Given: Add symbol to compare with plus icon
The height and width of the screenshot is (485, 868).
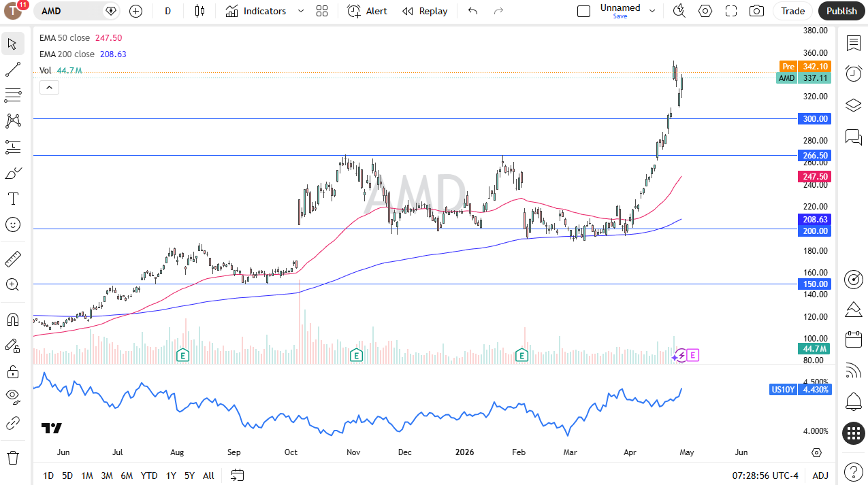Looking at the screenshot, I should point(135,11).
